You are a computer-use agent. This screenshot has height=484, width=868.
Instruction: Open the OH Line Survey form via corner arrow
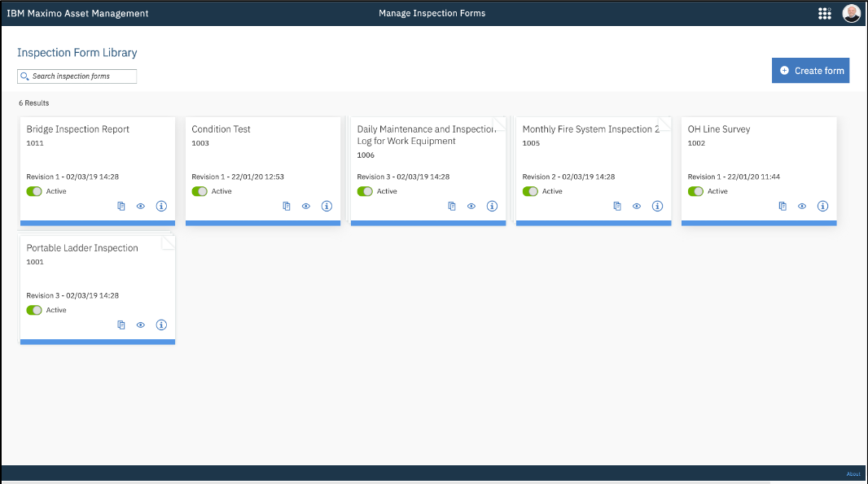(830, 122)
